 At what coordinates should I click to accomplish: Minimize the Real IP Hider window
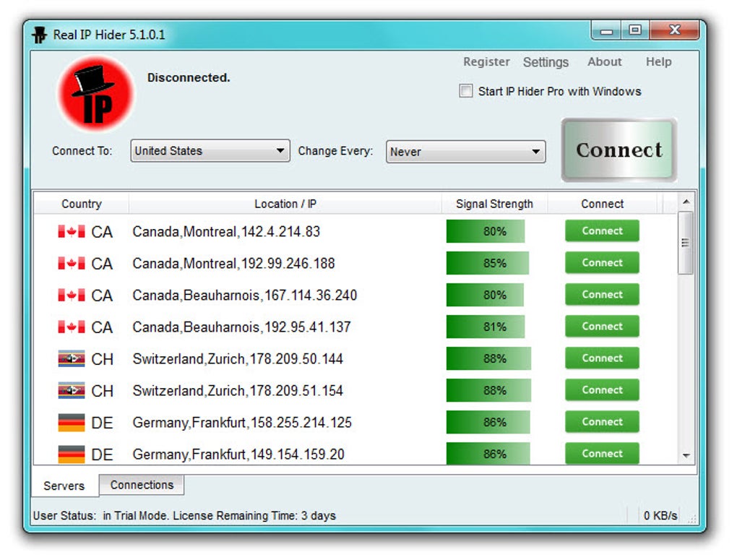[x=606, y=30]
